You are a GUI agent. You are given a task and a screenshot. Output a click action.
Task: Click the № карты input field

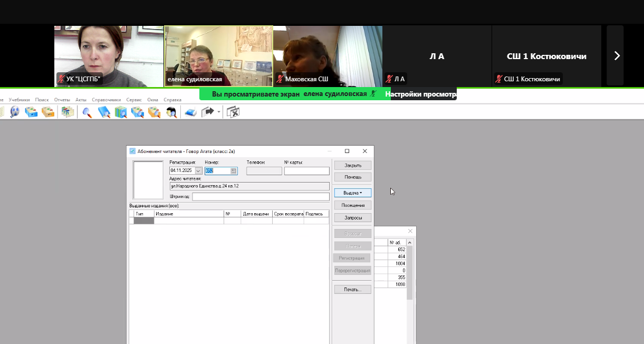coord(306,171)
